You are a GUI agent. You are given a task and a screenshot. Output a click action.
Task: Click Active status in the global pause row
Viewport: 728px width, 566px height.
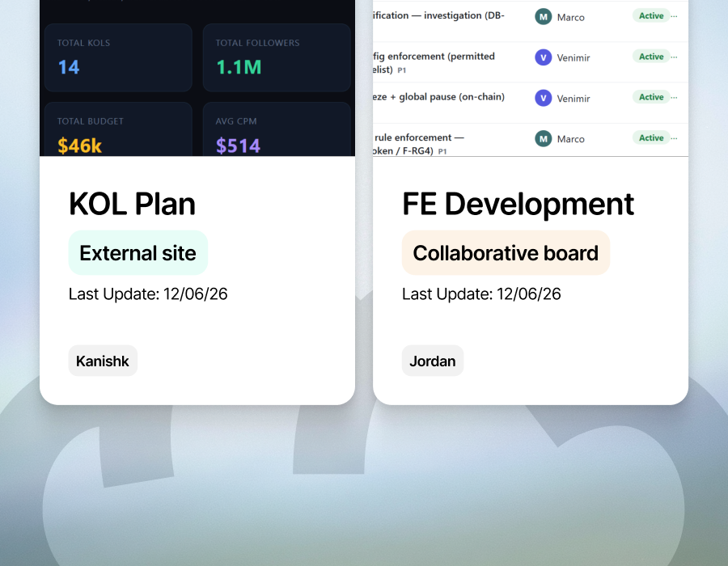[x=651, y=97]
